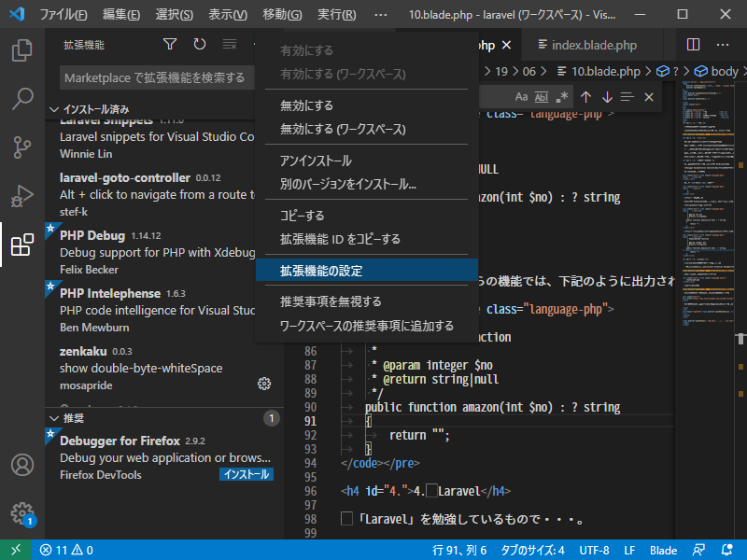
Task: Select 拡張機能の設定 from context menu
Action: pos(321,271)
